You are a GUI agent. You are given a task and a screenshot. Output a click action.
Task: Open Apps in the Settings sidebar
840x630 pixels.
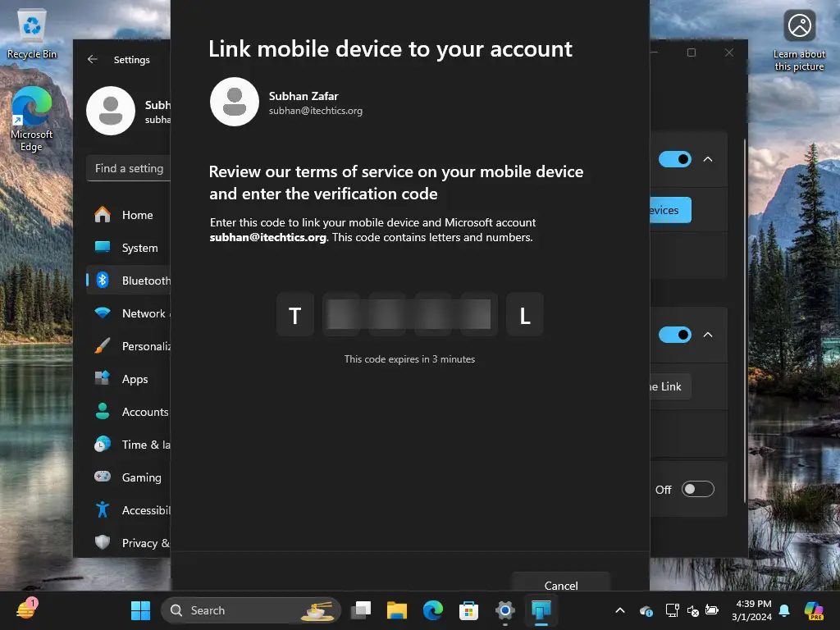129,379
